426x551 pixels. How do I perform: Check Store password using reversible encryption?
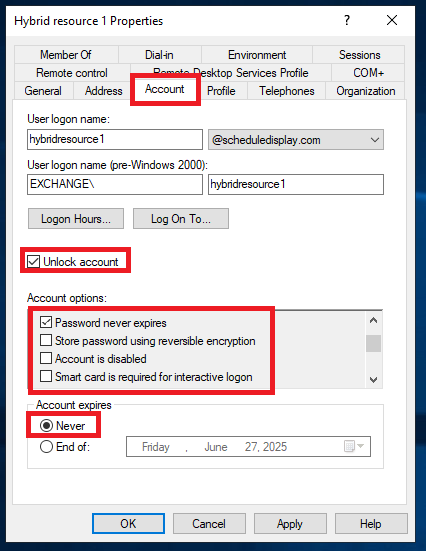(x=46, y=340)
